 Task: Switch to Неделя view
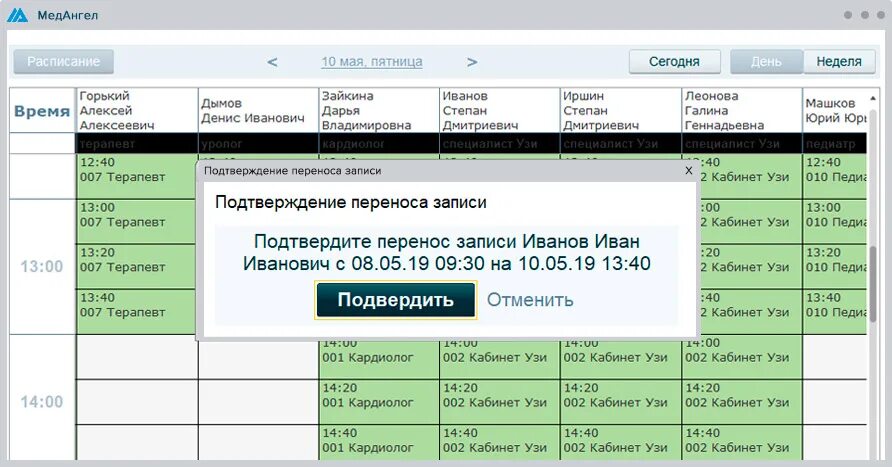click(839, 61)
